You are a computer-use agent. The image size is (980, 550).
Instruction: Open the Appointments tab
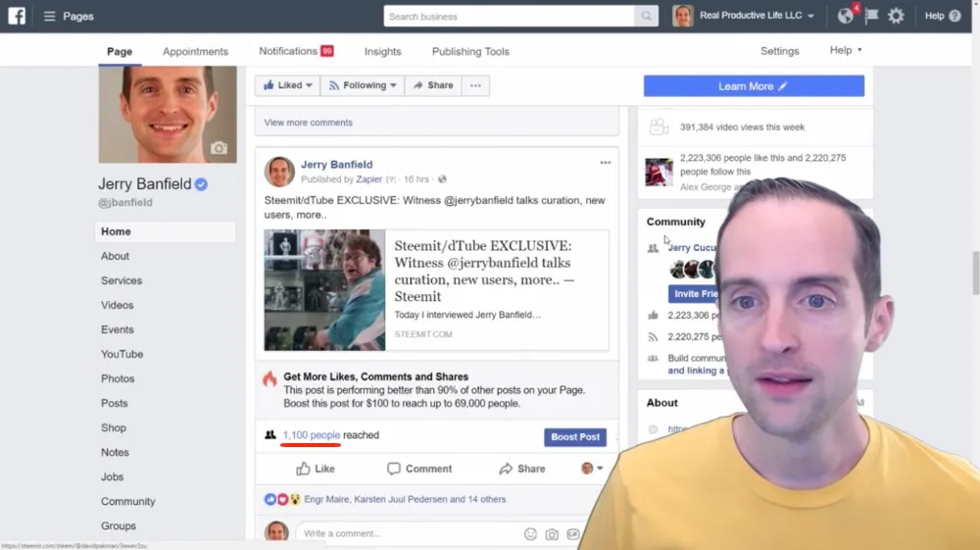[x=196, y=51]
